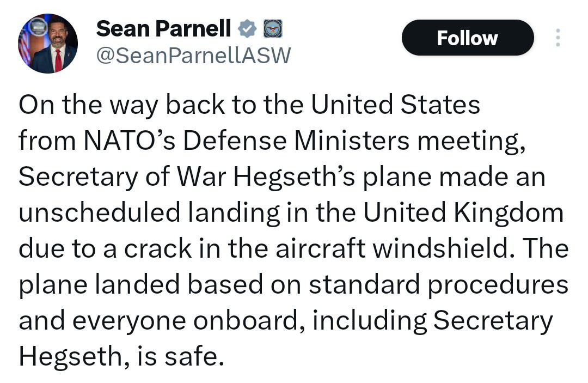Viewport: 588px width, 383px height.
Task: Click "United States" in the first line
Action: click(396, 105)
